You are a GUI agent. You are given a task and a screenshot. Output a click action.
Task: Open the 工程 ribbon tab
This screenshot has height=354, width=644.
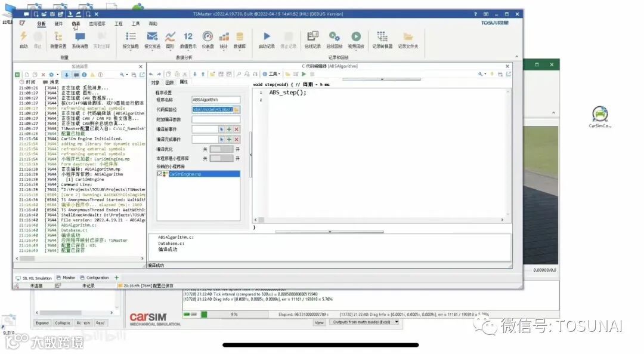[119, 24]
